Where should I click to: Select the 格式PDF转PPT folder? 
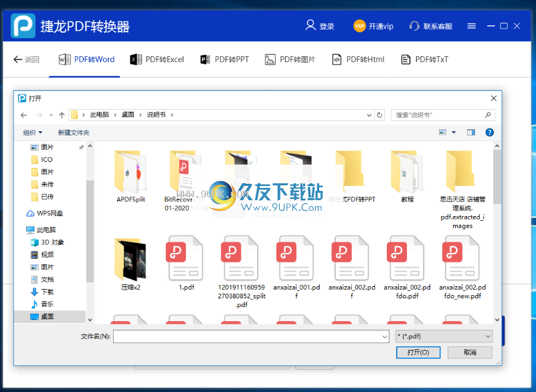[352, 177]
